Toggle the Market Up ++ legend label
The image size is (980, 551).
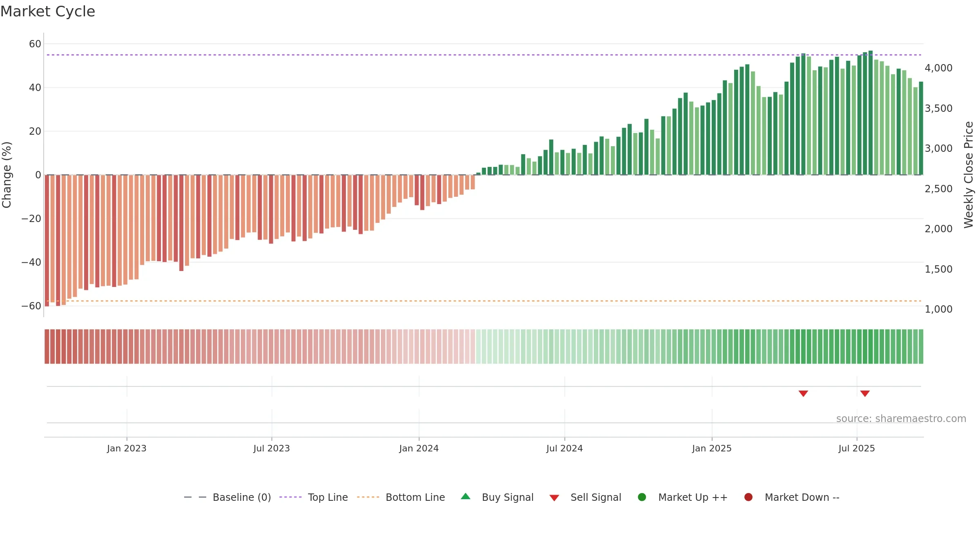[693, 497]
